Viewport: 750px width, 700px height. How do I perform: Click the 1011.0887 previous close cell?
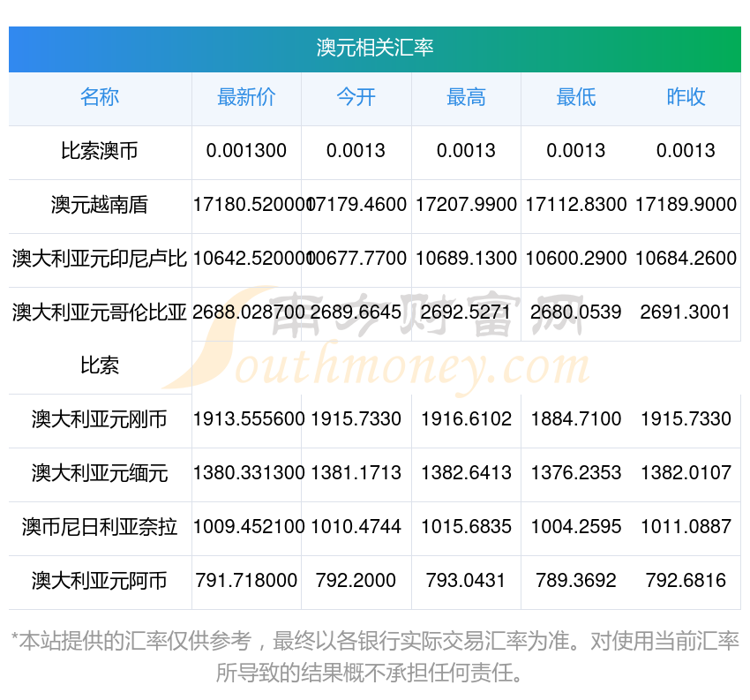pos(686,527)
